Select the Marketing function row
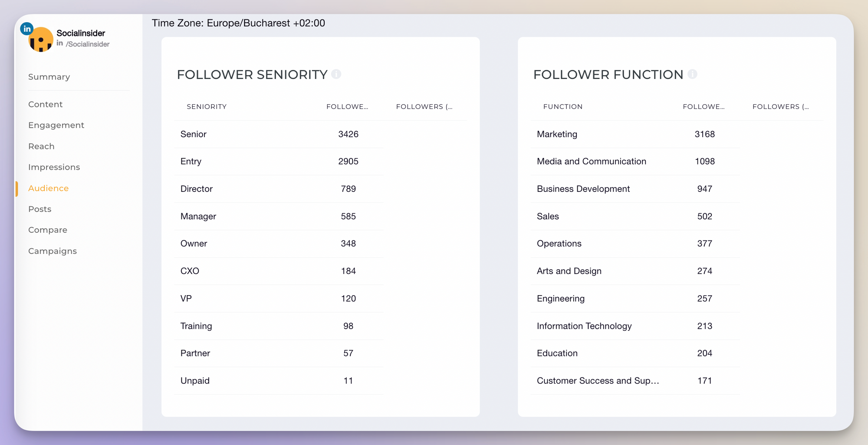This screenshot has height=445, width=868. tap(635, 134)
